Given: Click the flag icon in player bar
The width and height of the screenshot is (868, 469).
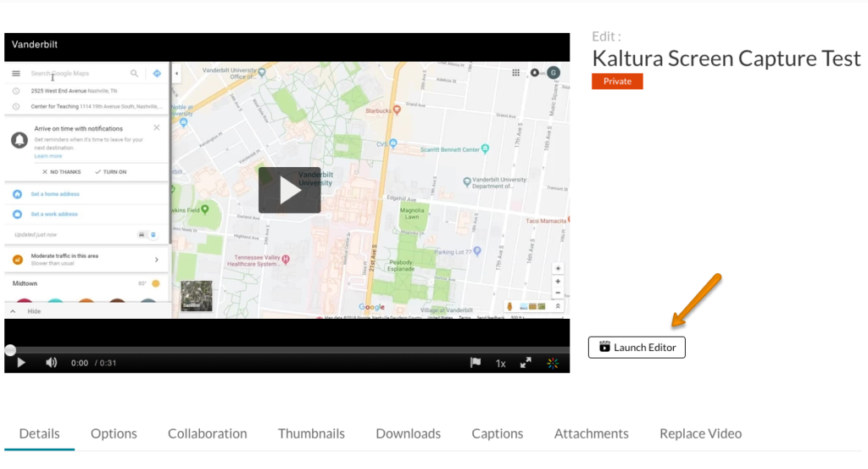Looking at the screenshot, I should pos(475,363).
